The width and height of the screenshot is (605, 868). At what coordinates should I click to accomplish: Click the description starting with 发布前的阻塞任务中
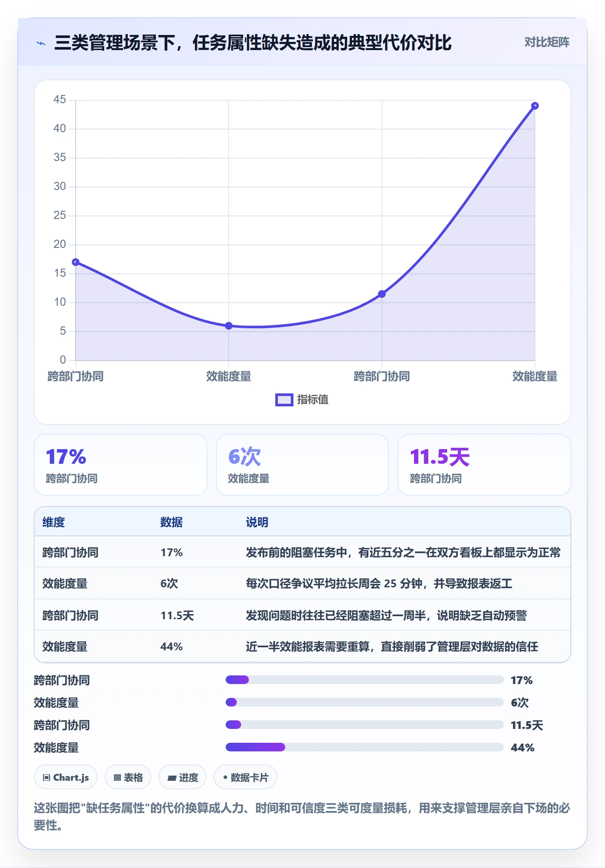pyautogui.click(x=403, y=553)
